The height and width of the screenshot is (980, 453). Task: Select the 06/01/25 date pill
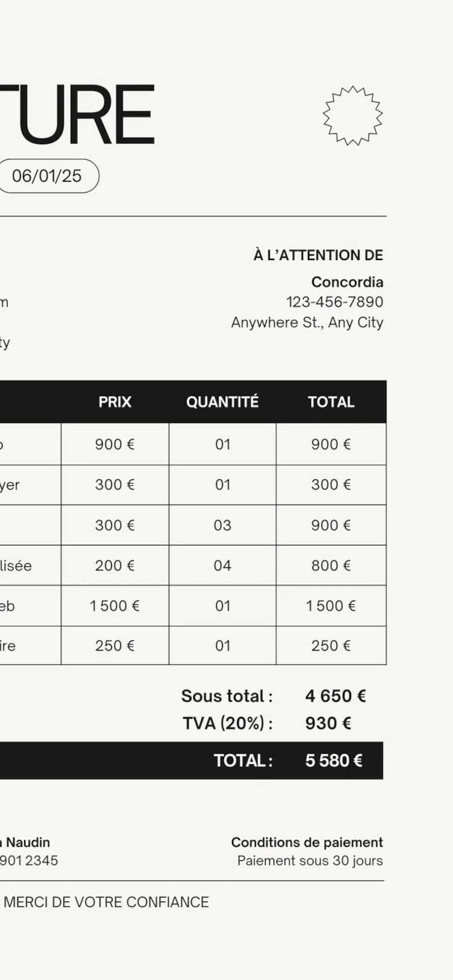pyautogui.click(x=47, y=176)
